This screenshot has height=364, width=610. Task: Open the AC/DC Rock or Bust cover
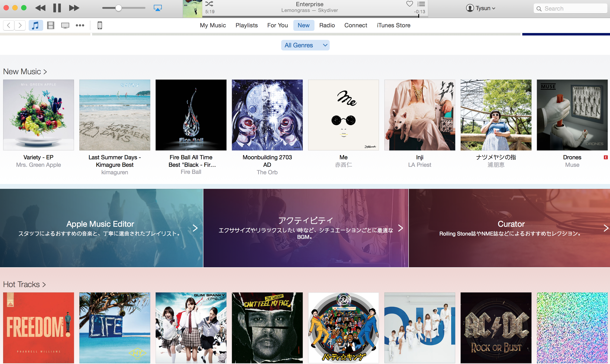pyautogui.click(x=496, y=328)
